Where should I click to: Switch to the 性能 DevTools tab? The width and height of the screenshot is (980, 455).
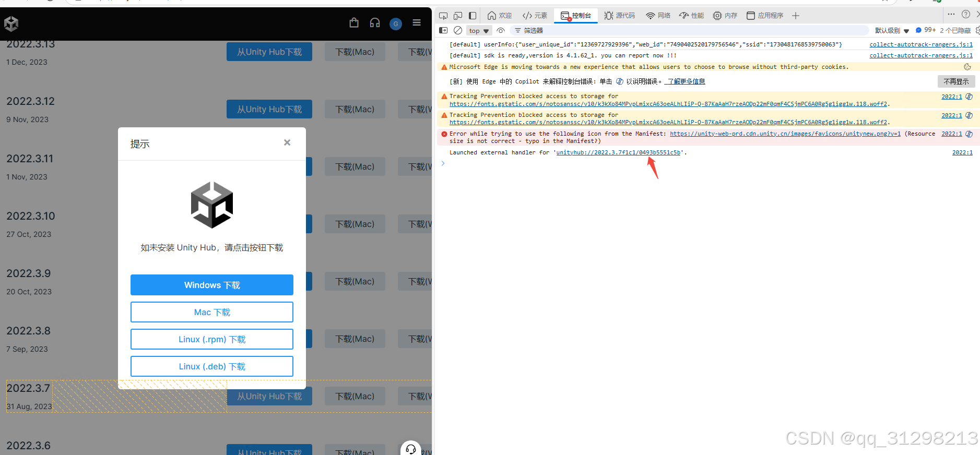pyautogui.click(x=692, y=16)
